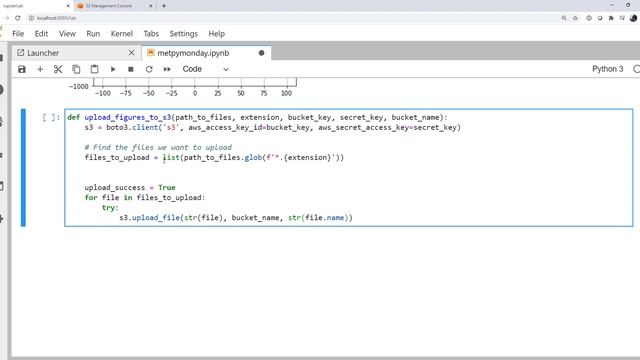Copy the selected cell using the copy icon
Image resolution: width=640 pixels, height=360 pixels.
point(76,69)
